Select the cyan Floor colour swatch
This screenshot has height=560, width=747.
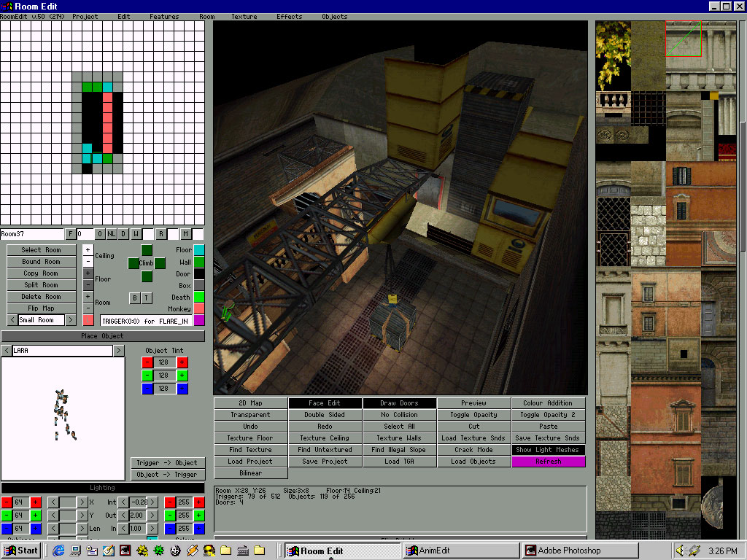(199, 250)
